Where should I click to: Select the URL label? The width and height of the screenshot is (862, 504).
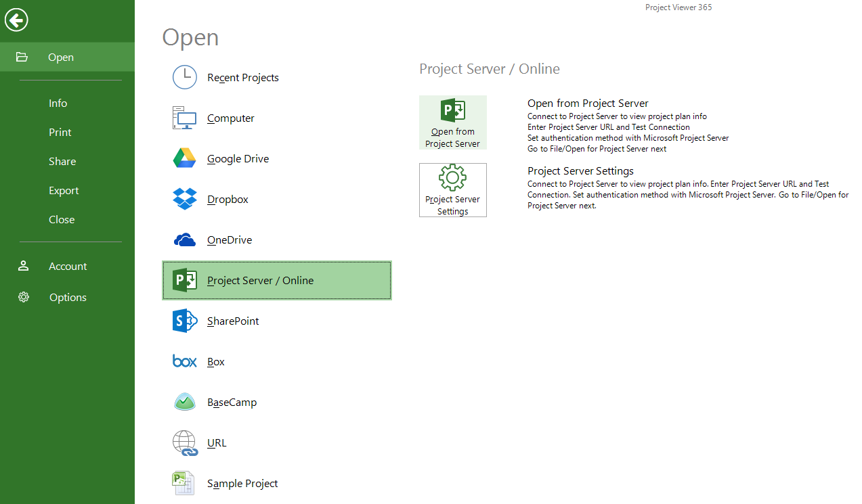pyautogui.click(x=217, y=442)
